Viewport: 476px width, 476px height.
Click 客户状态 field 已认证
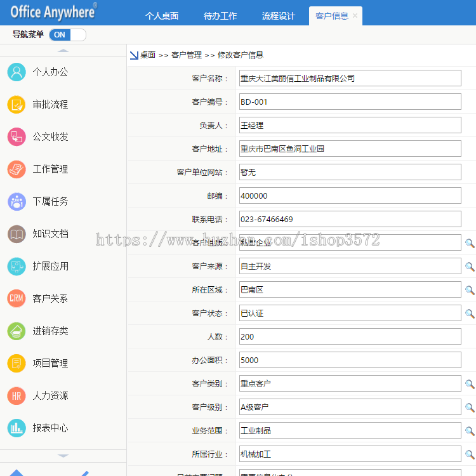click(x=350, y=313)
